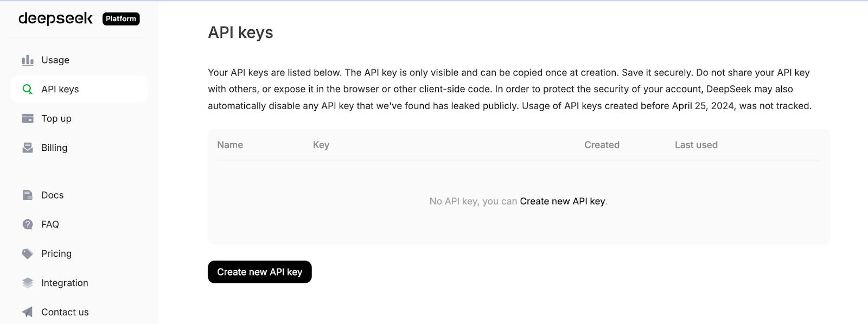This screenshot has width=868, height=324.
Task: Click the deepseek logo
Action: pyautogui.click(x=55, y=18)
